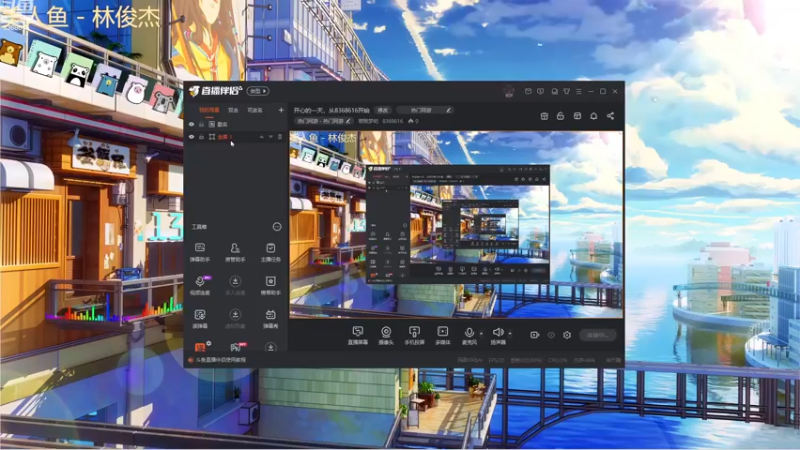This screenshot has height=450, width=800.
Task: Open the 直播伴侣 usage tutorial link
Action: (221, 360)
